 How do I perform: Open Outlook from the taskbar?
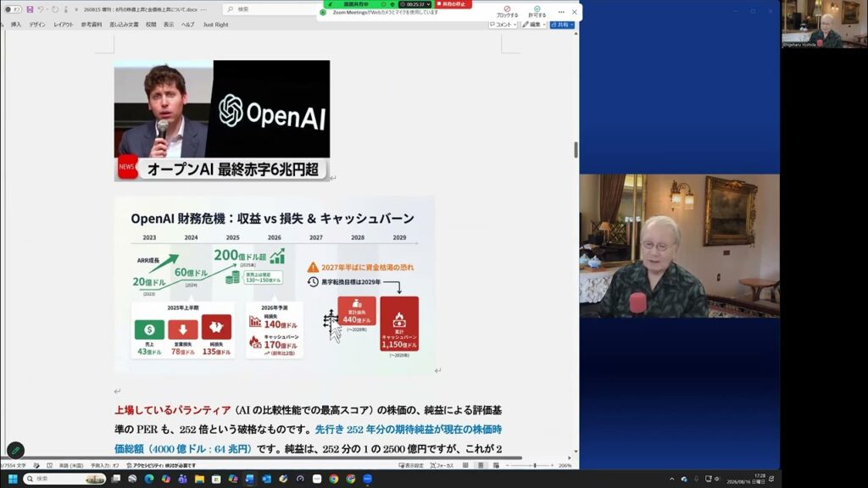pyautogui.click(x=266, y=479)
